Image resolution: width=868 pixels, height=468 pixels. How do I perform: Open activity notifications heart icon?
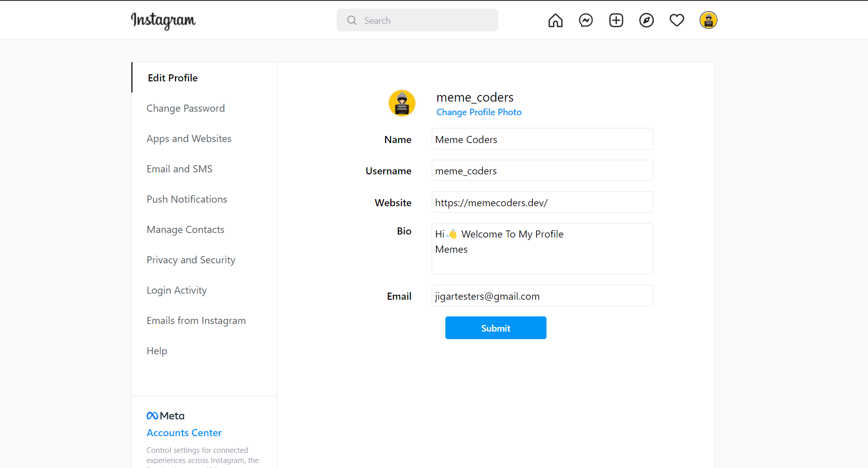pos(677,20)
